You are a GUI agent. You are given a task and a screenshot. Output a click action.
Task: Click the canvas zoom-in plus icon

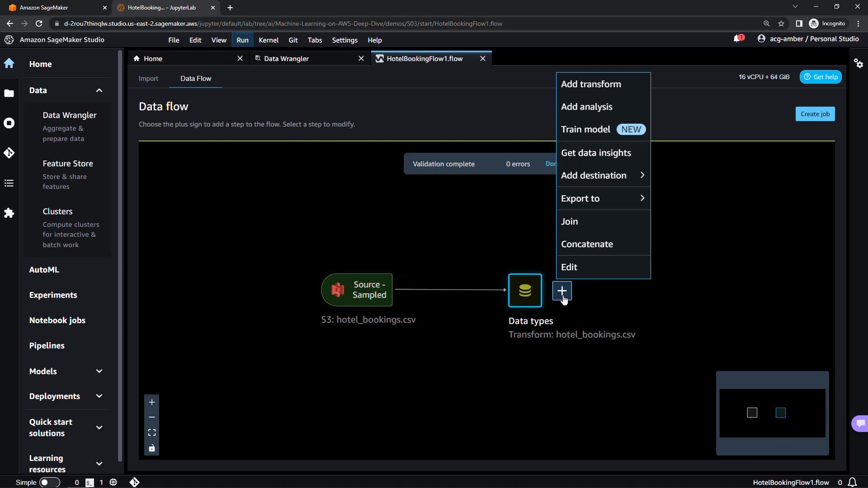152,402
